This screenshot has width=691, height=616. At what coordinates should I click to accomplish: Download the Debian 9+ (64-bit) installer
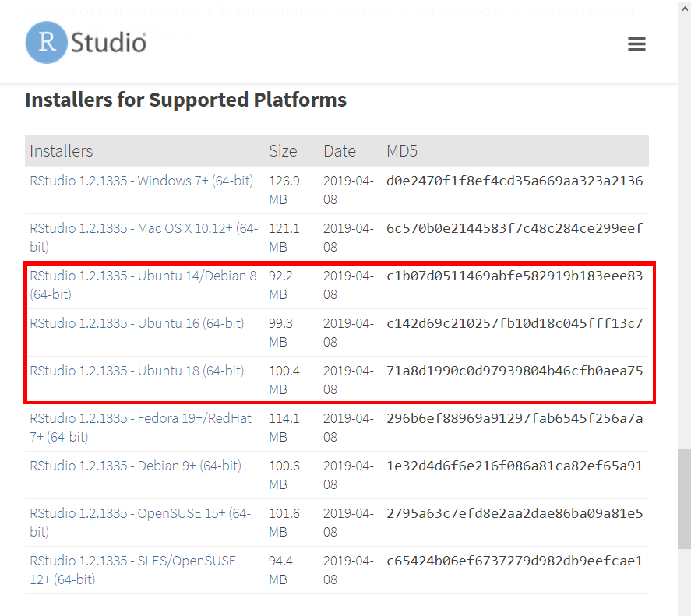136,466
